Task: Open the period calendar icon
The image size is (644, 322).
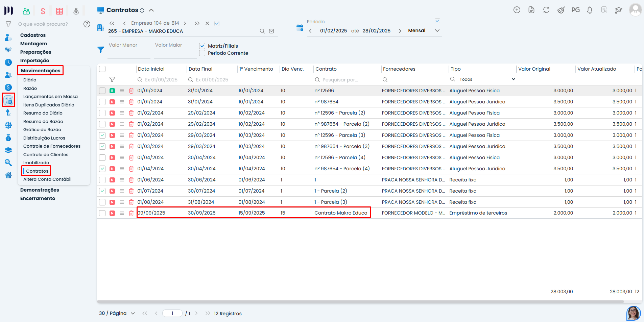Action: 300,28
